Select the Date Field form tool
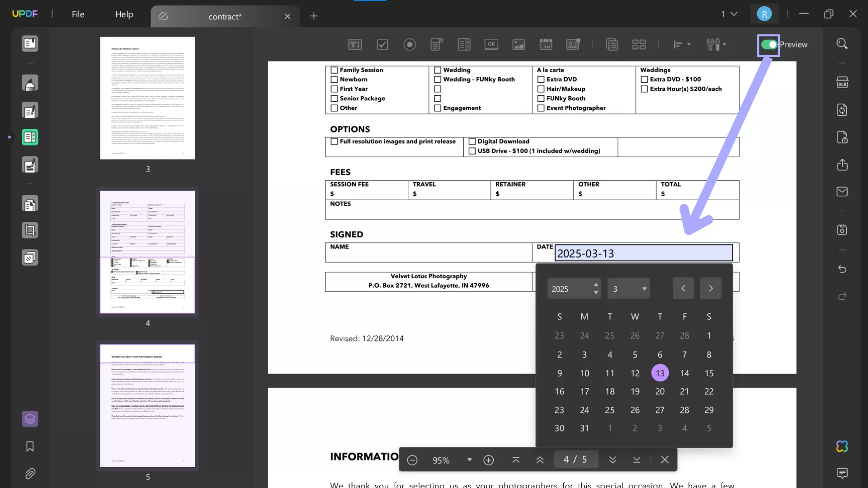 pos(546,44)
